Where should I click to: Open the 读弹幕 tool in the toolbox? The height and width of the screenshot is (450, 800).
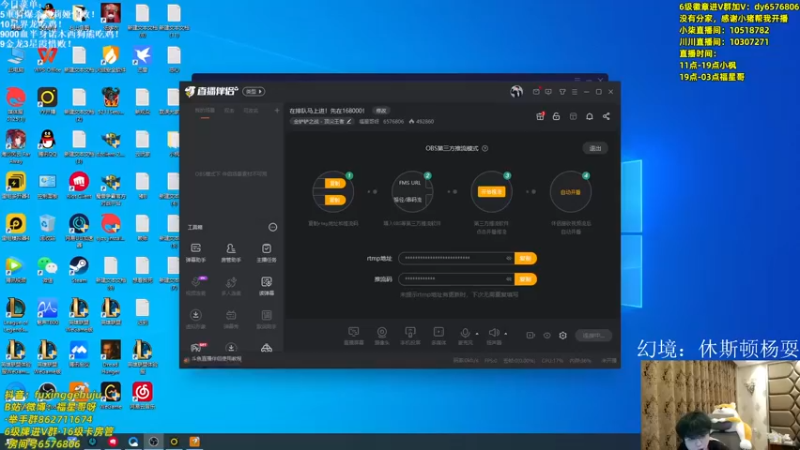[266, 286]
